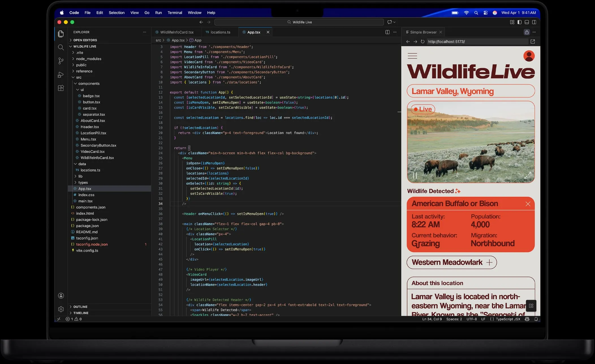Refresh the Simple Browser page
The height and width of the screenshot is (364, 595).
(422, 41)
